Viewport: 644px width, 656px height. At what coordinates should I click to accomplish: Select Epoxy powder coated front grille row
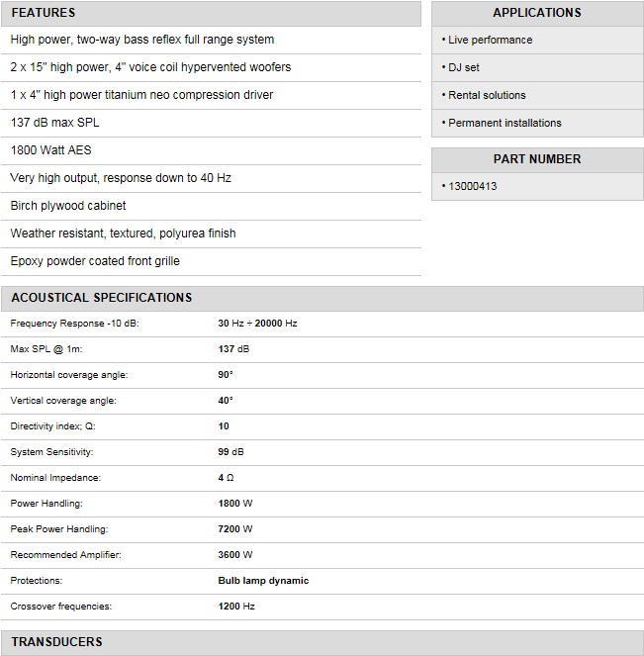tap(95, 261)
